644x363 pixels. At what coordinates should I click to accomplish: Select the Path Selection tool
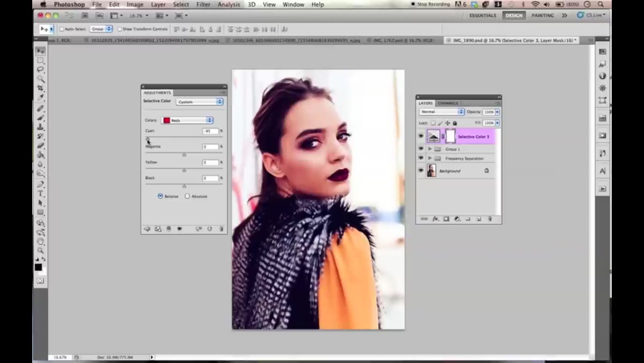pos(40,203)
